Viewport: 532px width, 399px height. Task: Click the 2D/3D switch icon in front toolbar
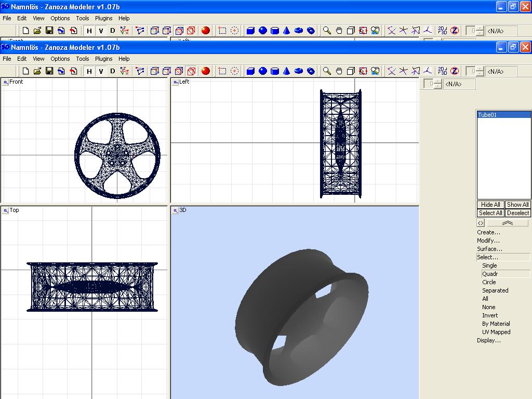[x=443, y=71]
